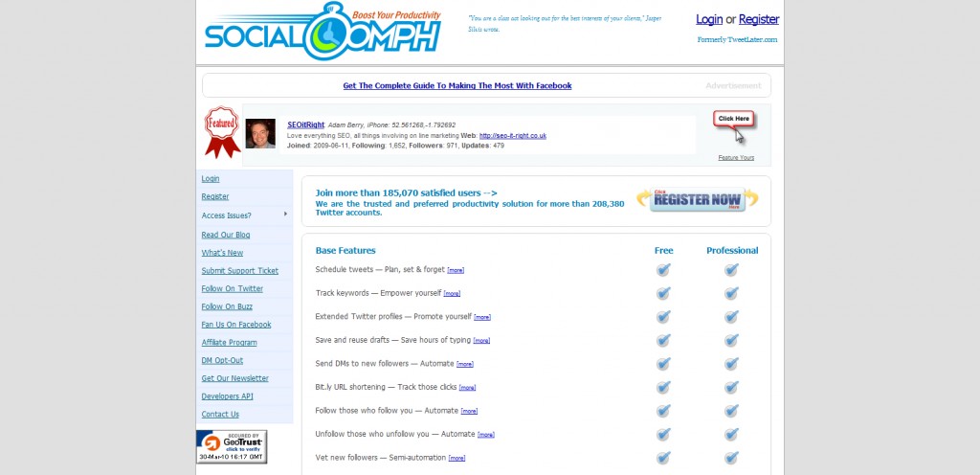Free checkmark for Schedule tweets row
This screenshot has height=475, width=980.
point(663,270)
